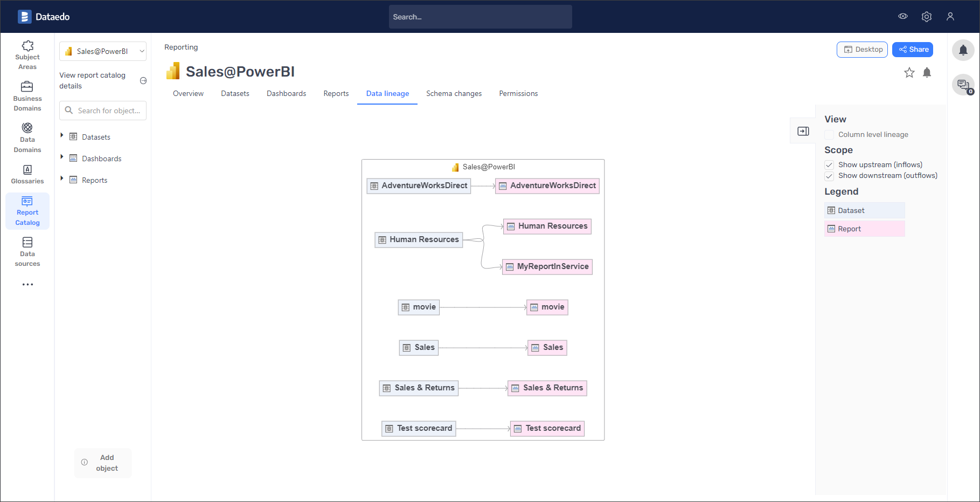Select the Sales & Returns report node

[547, 388]
